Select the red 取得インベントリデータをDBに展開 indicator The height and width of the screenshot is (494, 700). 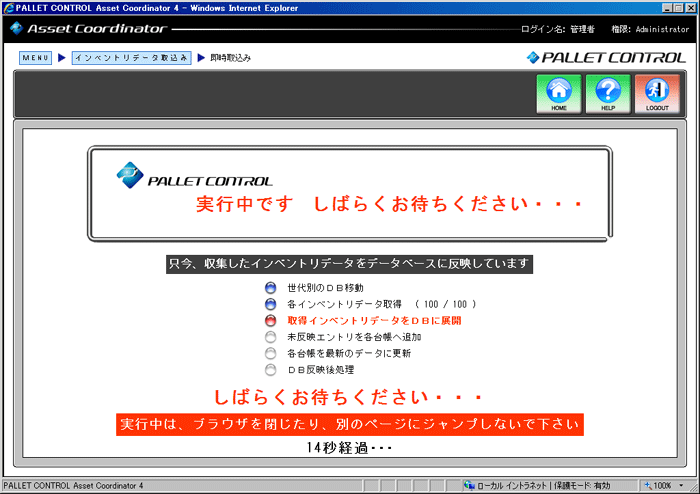[270, 321]
